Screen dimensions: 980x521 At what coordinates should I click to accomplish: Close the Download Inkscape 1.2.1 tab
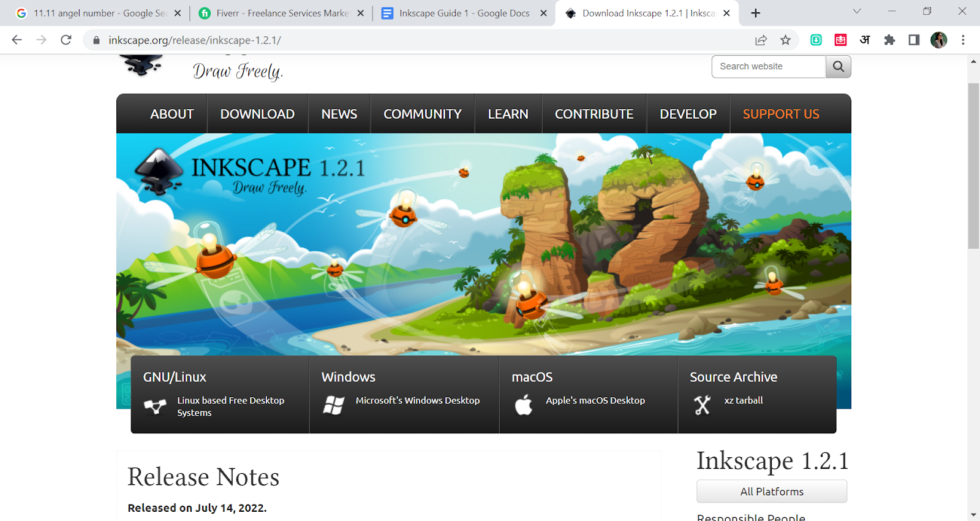coord(726,13)
